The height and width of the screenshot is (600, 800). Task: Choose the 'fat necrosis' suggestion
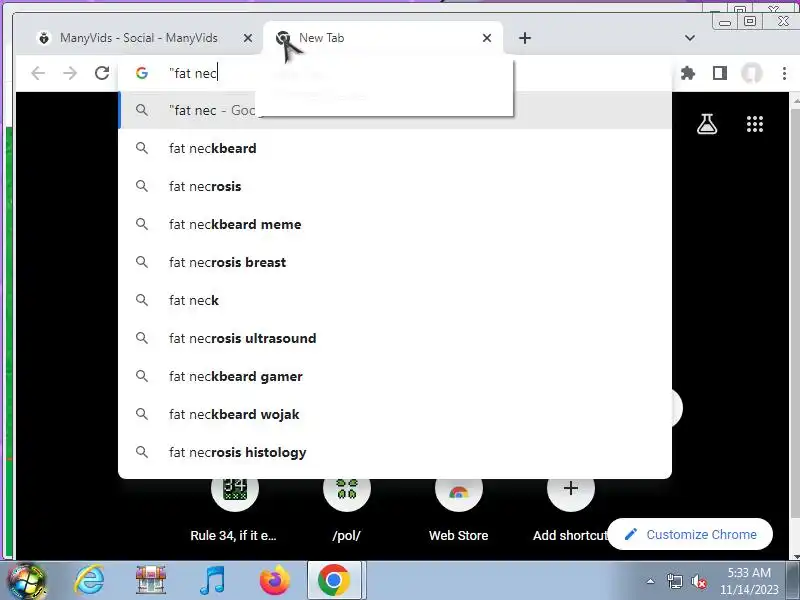pyautogui.click(x=395, y=186)
